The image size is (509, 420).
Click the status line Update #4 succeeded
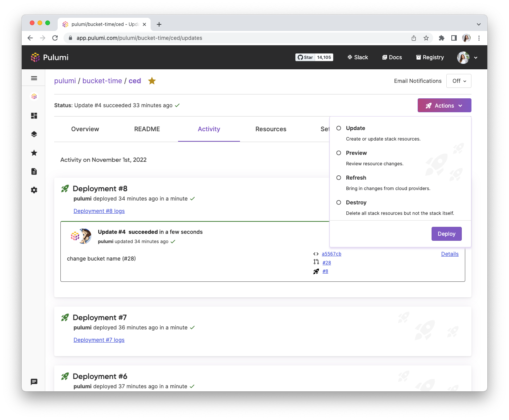click(117, 105)
